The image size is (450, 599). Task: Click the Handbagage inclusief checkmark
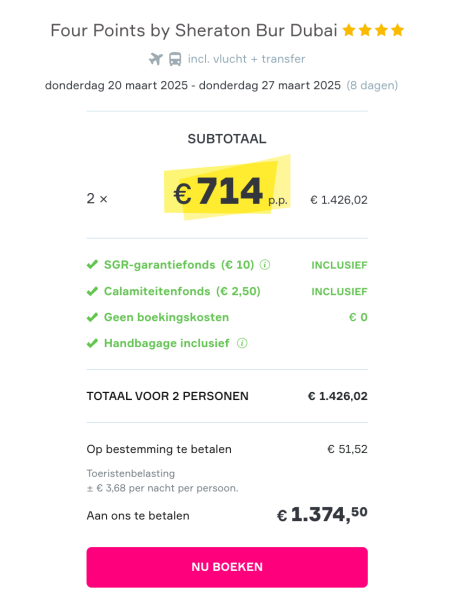tap(92, 343)
